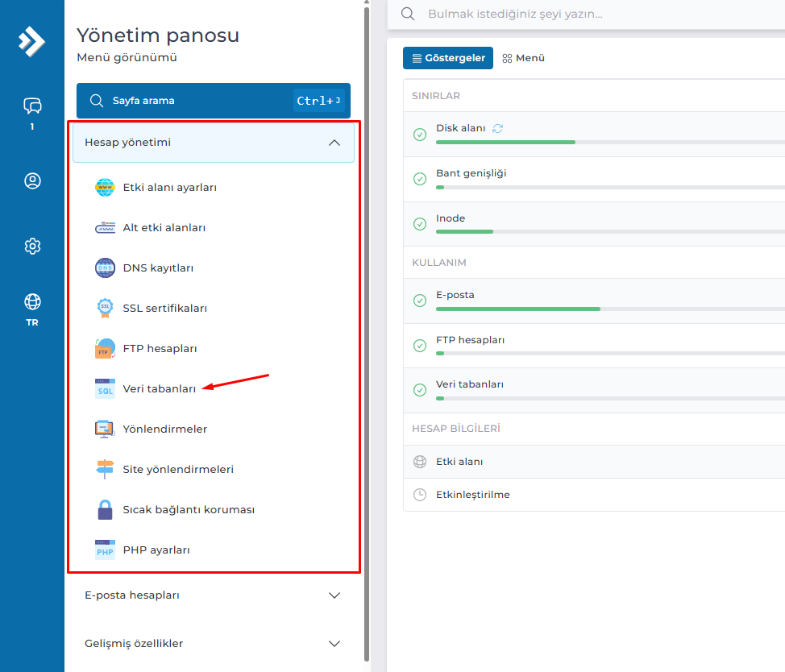Click the Yönlendirmeler monitor icon
785x672 pixels.
click(105, 429)
